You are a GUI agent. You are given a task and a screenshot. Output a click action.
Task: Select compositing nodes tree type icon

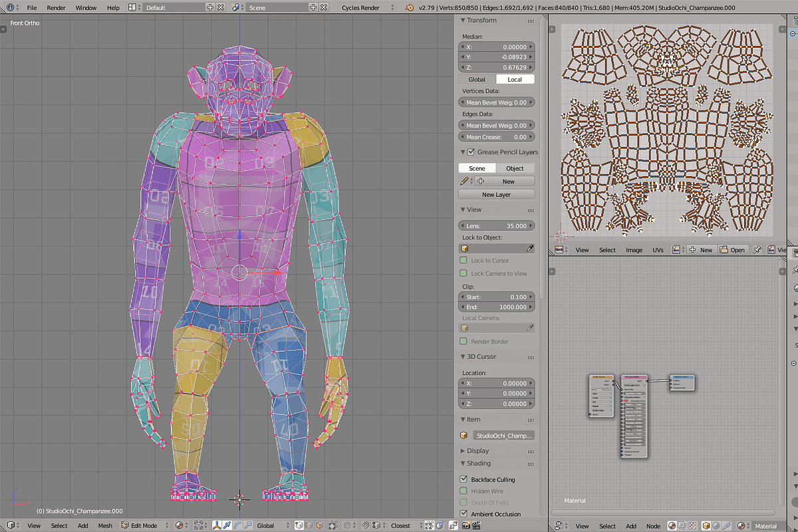tap(682, 526)
